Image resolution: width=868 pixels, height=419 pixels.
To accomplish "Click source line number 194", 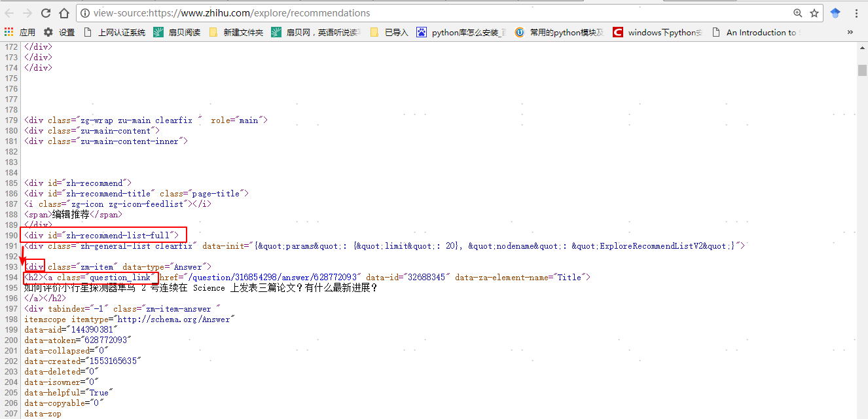I will tap(10, 278).
